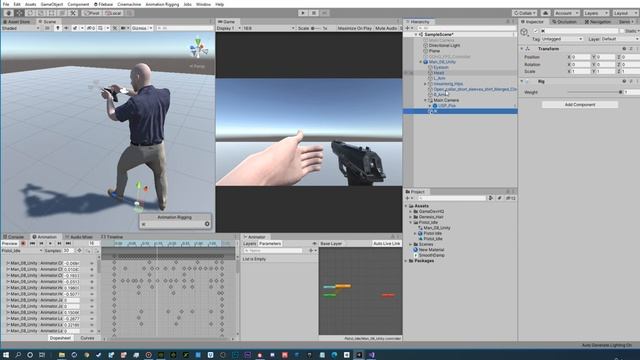Open Display 1 dropdown in Game view
The height and width of the screenshot is (360, 640).
pos(228,28)
